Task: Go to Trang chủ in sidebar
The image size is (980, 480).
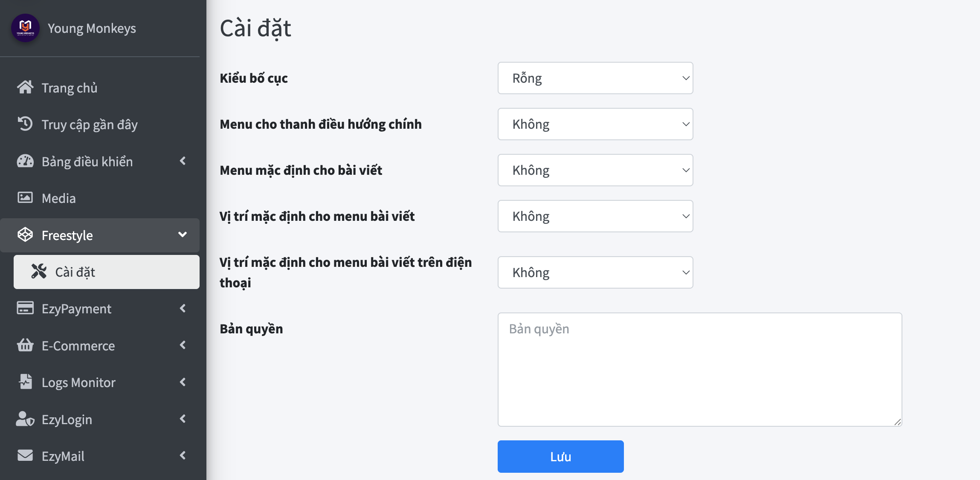Action: (x=100, y=88)
